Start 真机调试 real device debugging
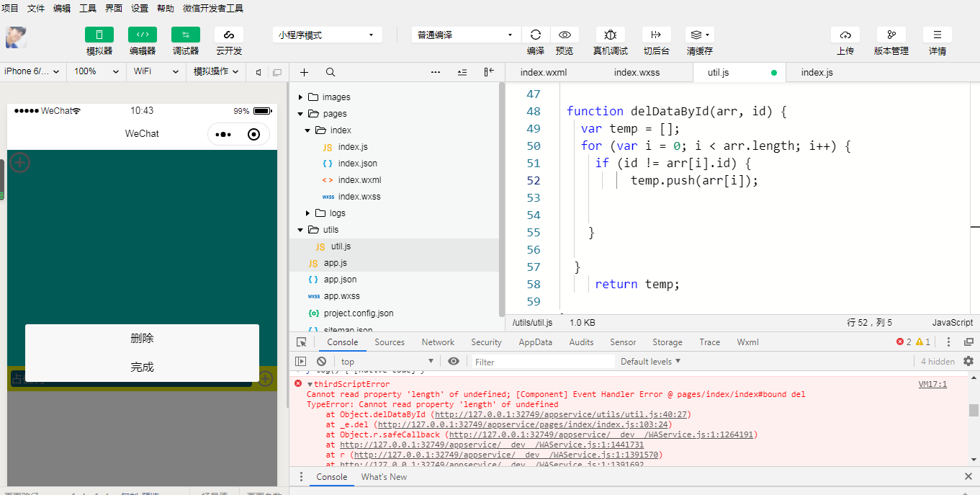 (611, 35)
